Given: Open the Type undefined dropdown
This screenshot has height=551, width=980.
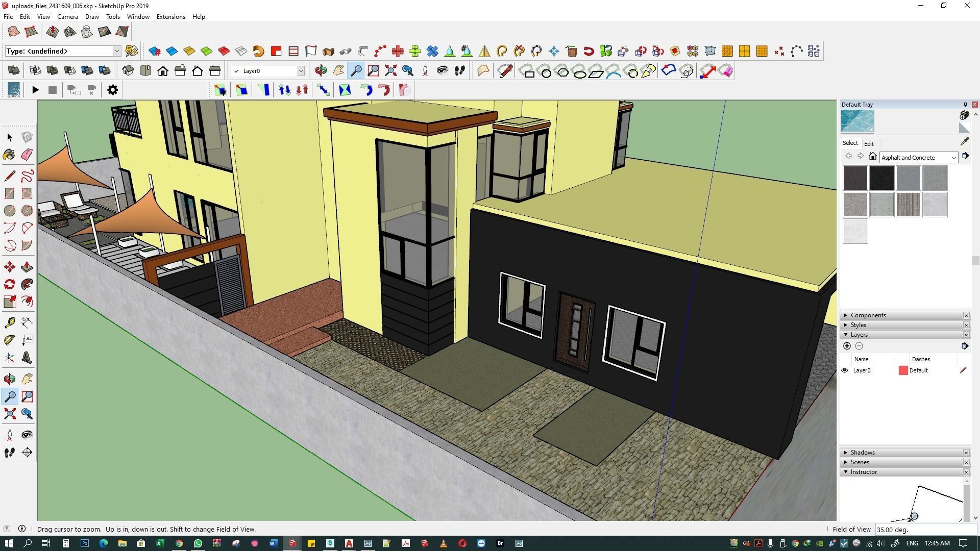Looking at the screenshot, I should [x=116, y=51].
